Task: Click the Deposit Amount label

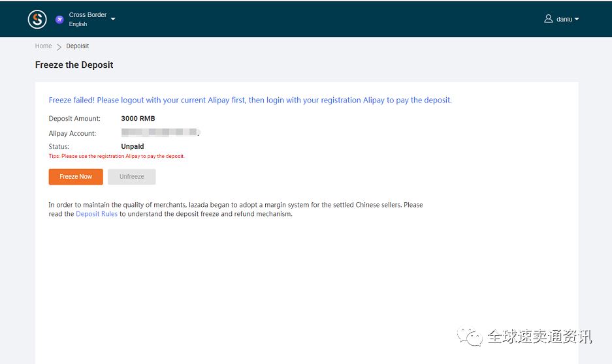Action: click(74, 119)
